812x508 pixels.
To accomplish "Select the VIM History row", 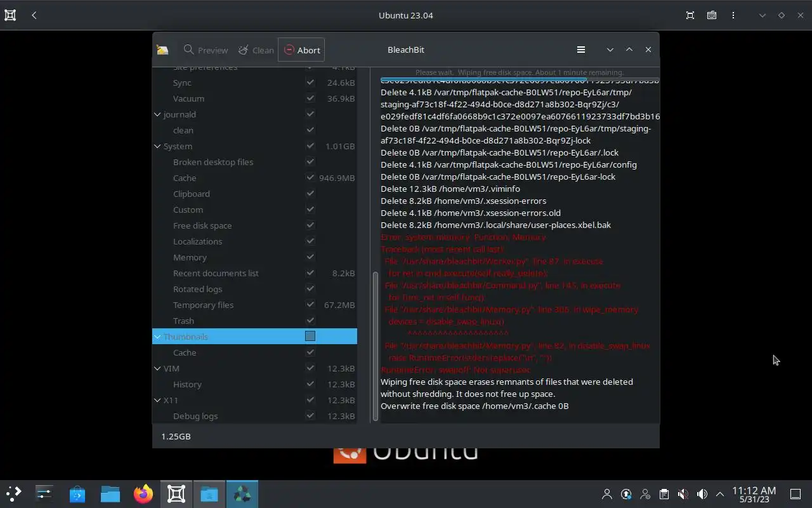I will point(254,384).
